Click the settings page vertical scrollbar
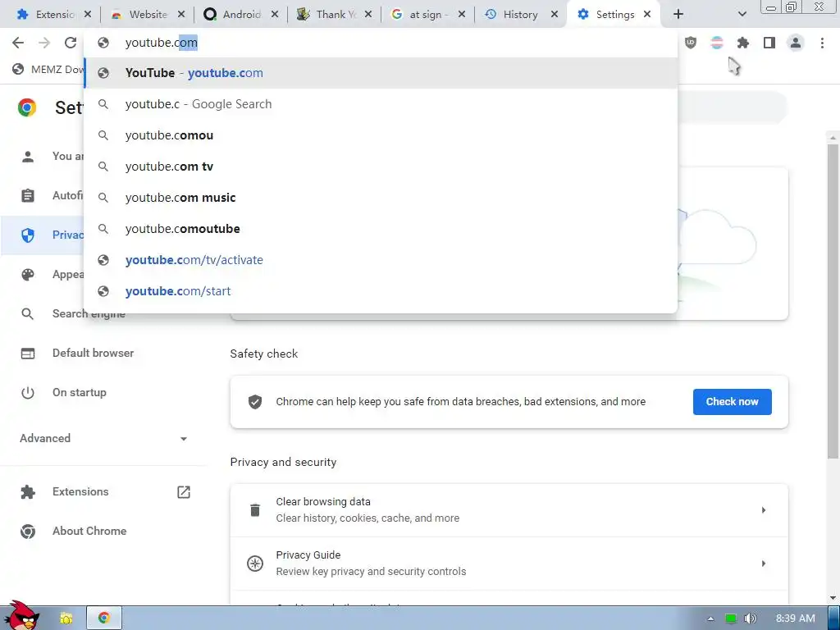 click(833, 301)
